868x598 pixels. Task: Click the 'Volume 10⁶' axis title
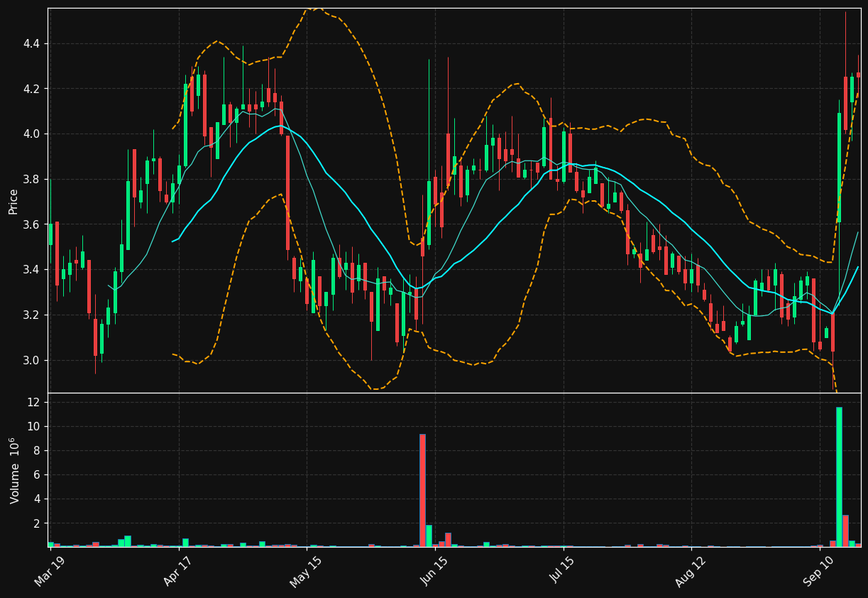[13, 470]
